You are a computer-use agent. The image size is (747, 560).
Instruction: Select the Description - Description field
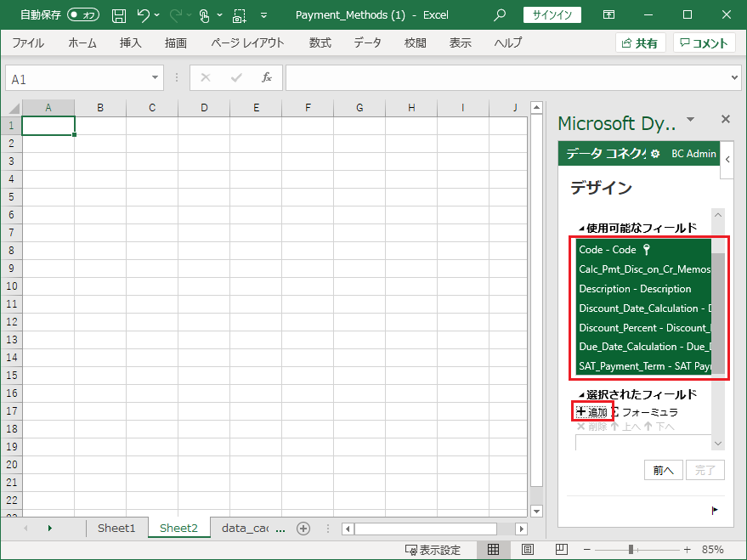point(643,289)
